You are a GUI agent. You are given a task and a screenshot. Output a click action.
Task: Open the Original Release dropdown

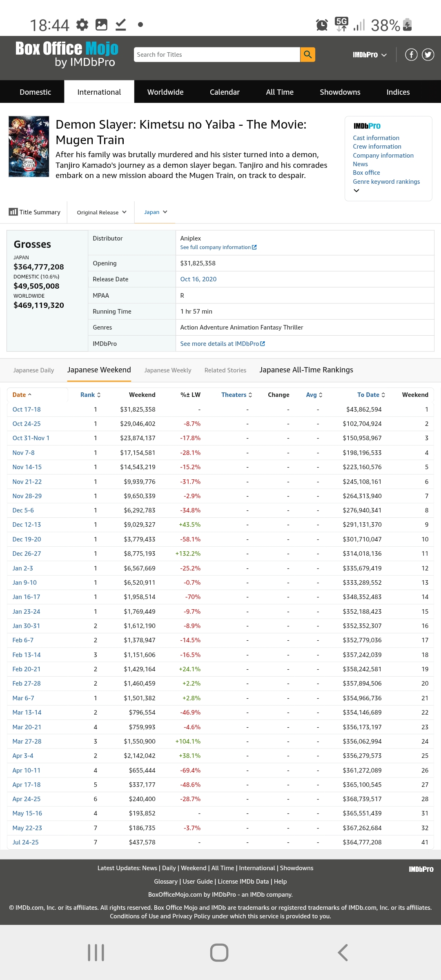tap(102, 212)
